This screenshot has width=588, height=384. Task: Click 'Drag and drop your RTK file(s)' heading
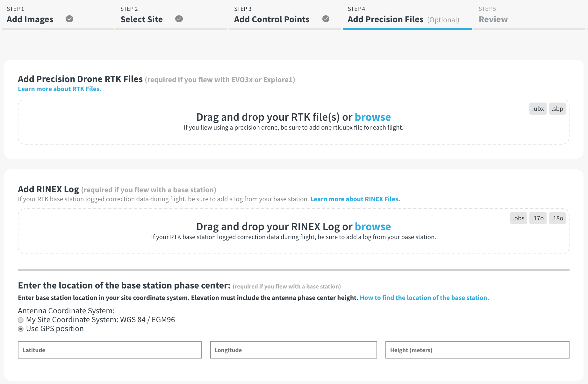[x=268, y=117]
